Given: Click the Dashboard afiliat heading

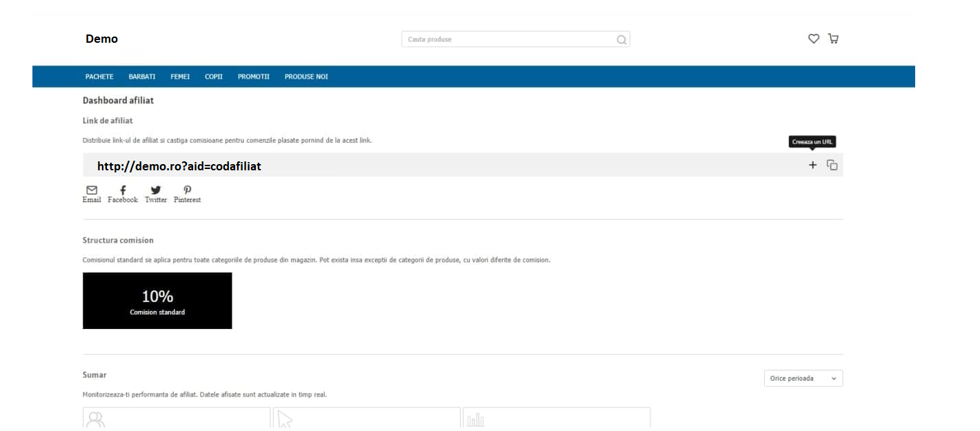Looking at the screenshot, I should click(118, 101).
